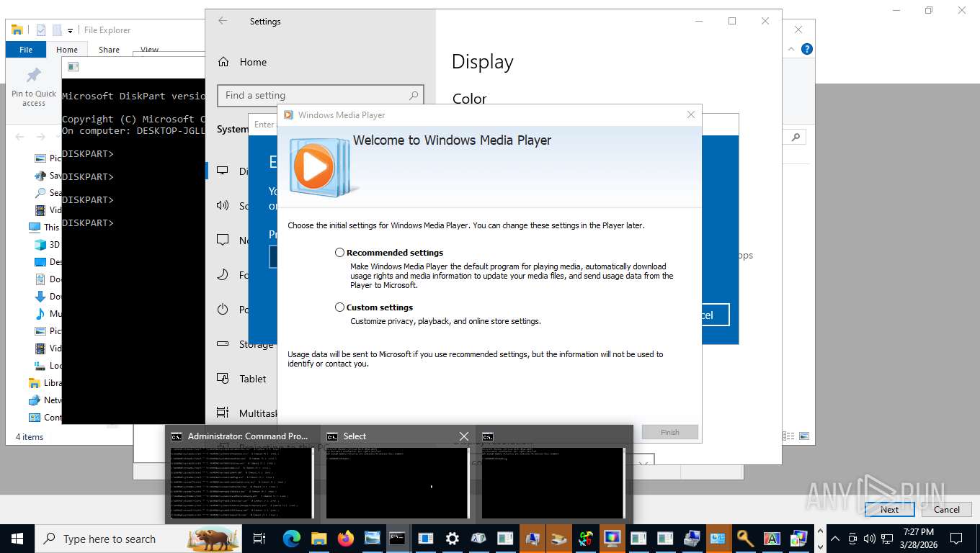The width and height of the screenshot is (980, 553).
Task: Open the network icon in the system tray
Action: tap(887, 539)
